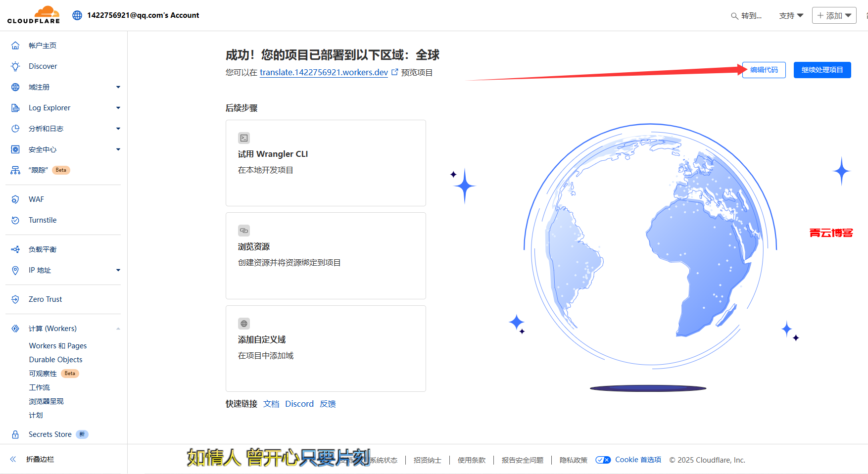The image size is (868, 474).
Task: Click the 分析和日志 chart icon
Action: (15, 129)
